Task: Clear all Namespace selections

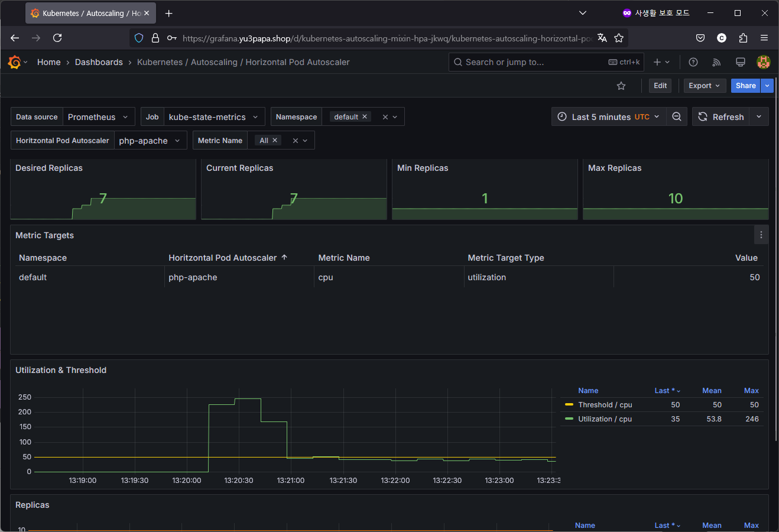Action: [x=385, y=117]
